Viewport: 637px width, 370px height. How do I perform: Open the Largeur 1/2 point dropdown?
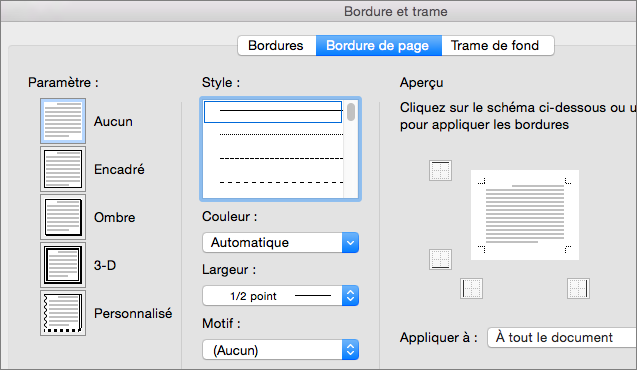point(280,296)
